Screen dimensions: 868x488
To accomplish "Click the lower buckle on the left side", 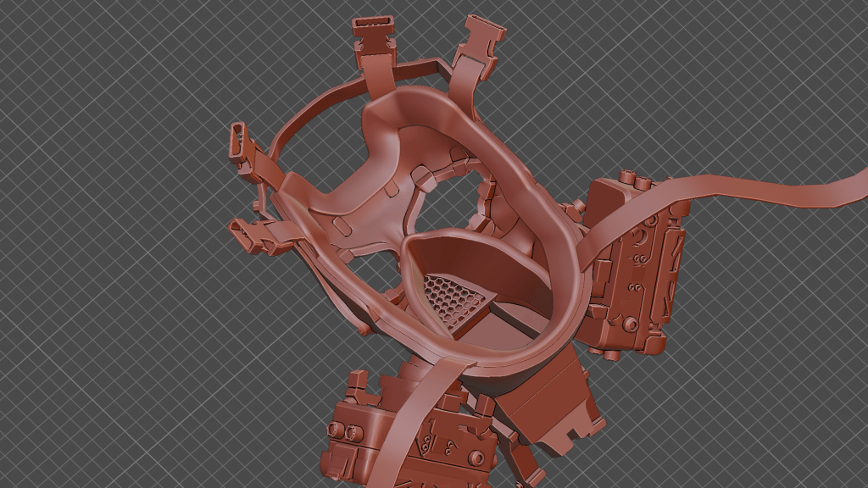I will (248, 236).
